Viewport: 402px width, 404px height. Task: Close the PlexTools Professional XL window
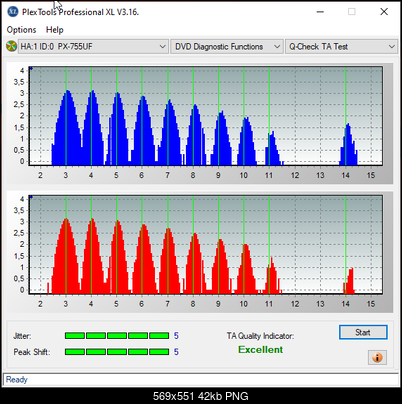tap(384, 12)
